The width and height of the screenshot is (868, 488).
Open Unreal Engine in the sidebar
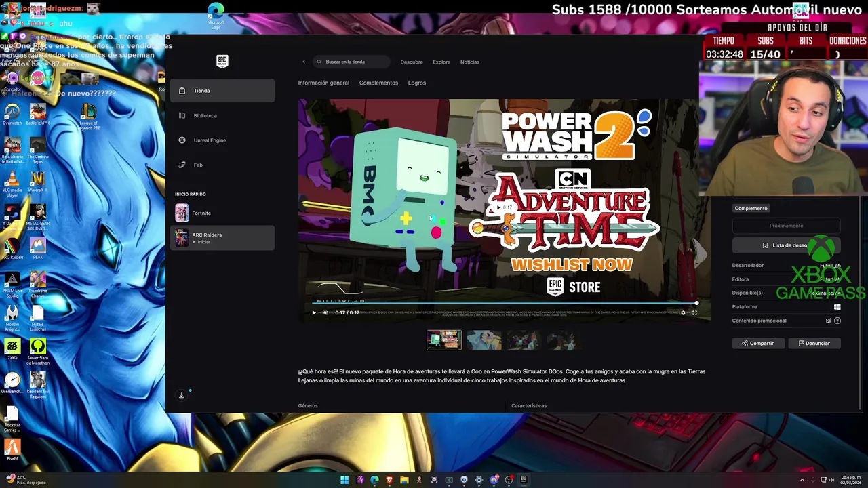(222, 140)
